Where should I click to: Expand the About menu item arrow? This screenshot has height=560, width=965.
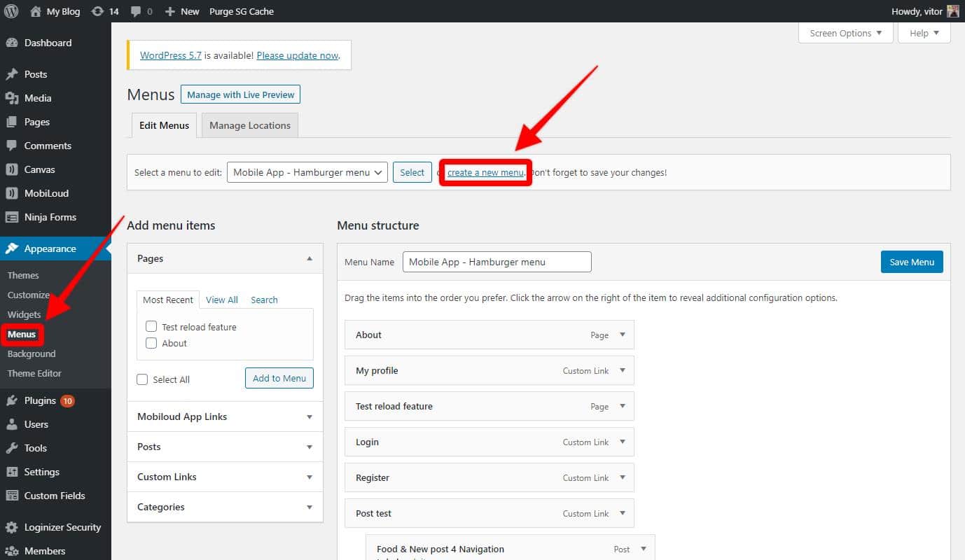click(x=623, y=335)
